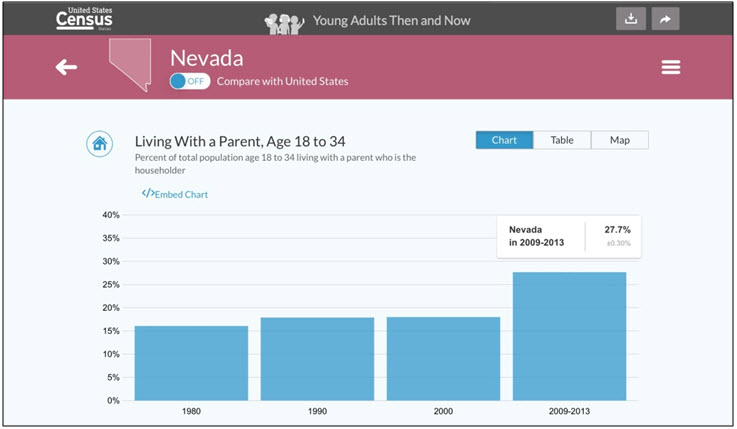
Task: Select the 1980 bar in chart
Action: pos(191,363)
